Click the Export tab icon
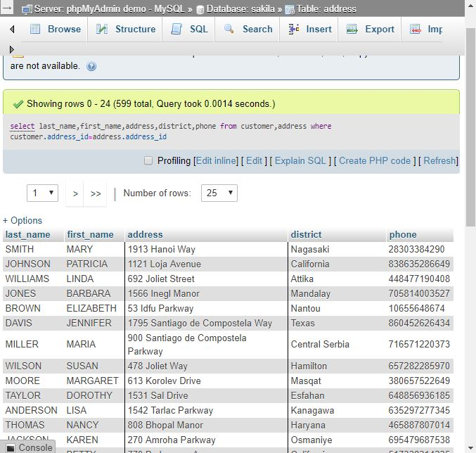 pos(352,29)
